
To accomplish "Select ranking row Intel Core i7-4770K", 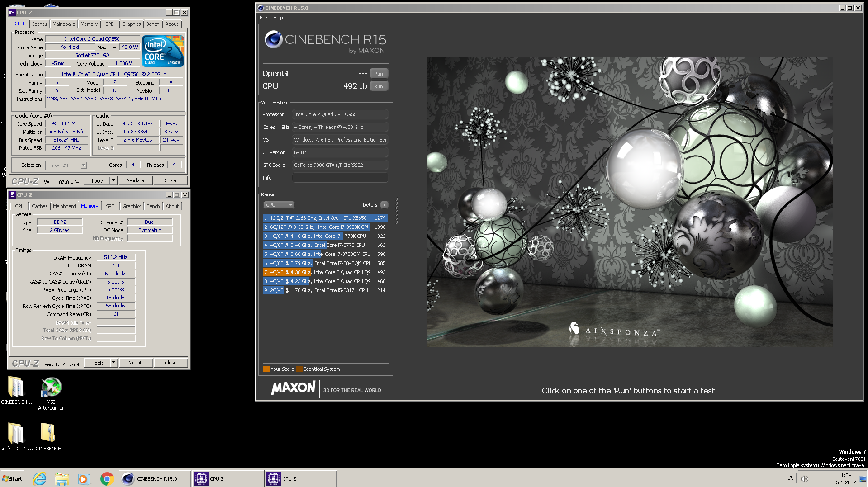I will [x=325, y=236].
